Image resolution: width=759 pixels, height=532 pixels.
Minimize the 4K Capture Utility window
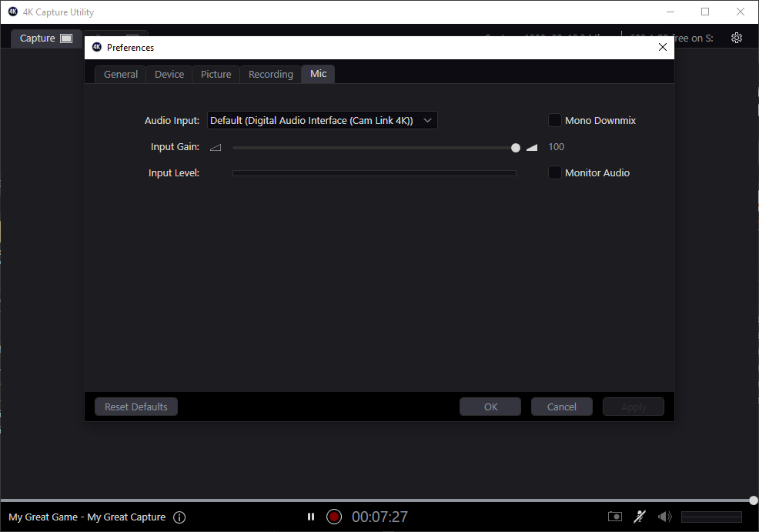pos(670,12)
